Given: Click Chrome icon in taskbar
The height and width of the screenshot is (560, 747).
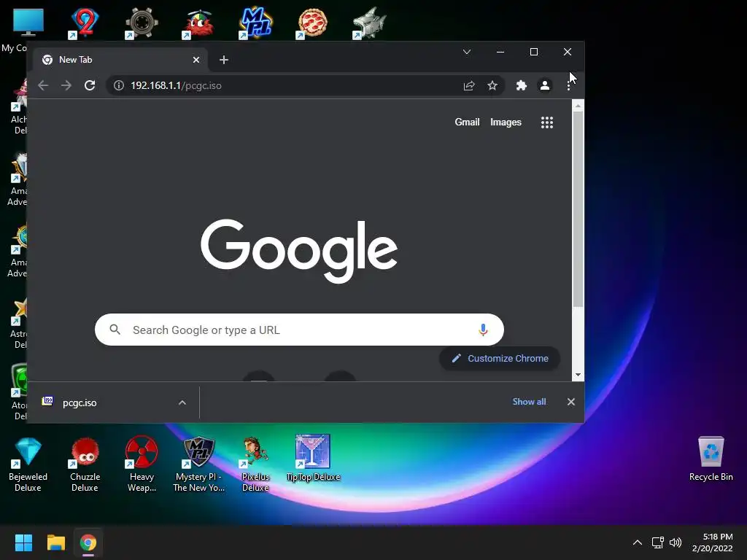Looking at the screenshot, I should [88, 542].
